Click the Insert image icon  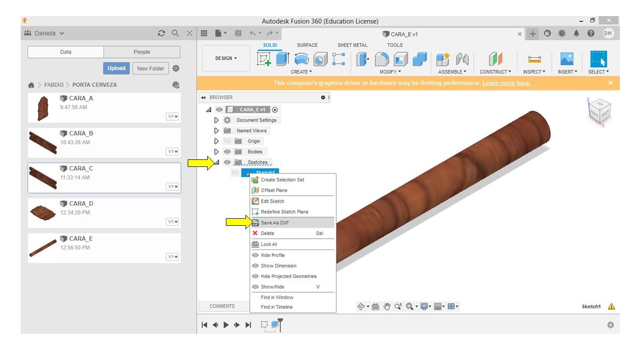tap(567, 59)
